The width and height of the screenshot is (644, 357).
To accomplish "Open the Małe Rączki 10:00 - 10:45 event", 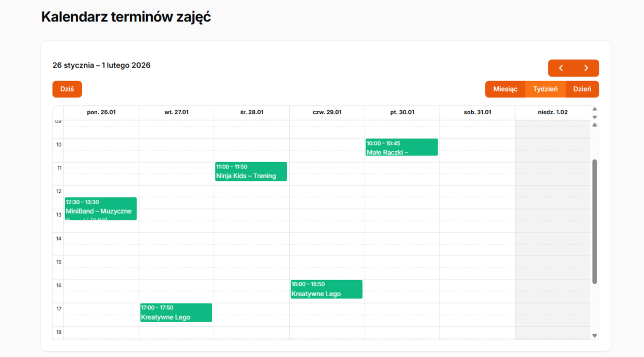I will tap(402, 148).
